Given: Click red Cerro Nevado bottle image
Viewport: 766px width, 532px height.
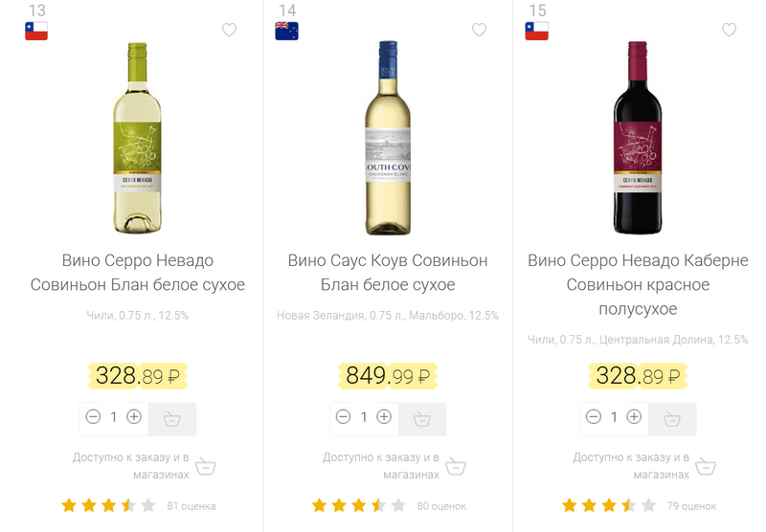Looking at the screenshot, I should pyautogui.click(x=638, y=137).
